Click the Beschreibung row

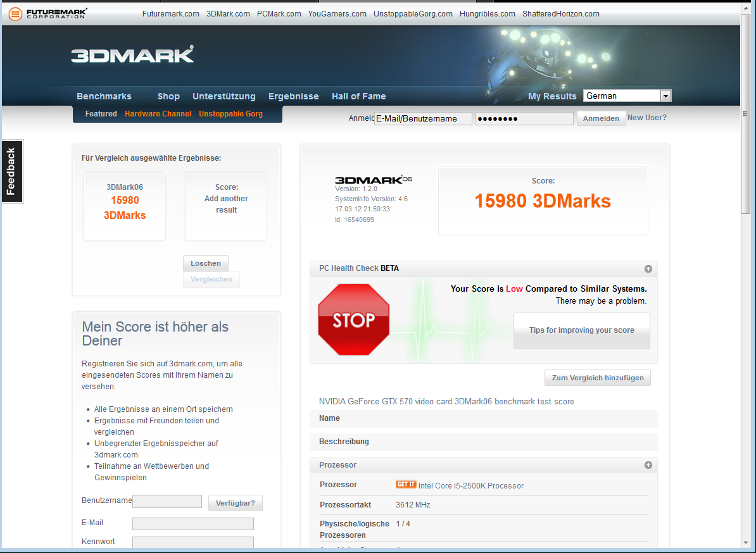pyautogui.click(x=483, y=442)
